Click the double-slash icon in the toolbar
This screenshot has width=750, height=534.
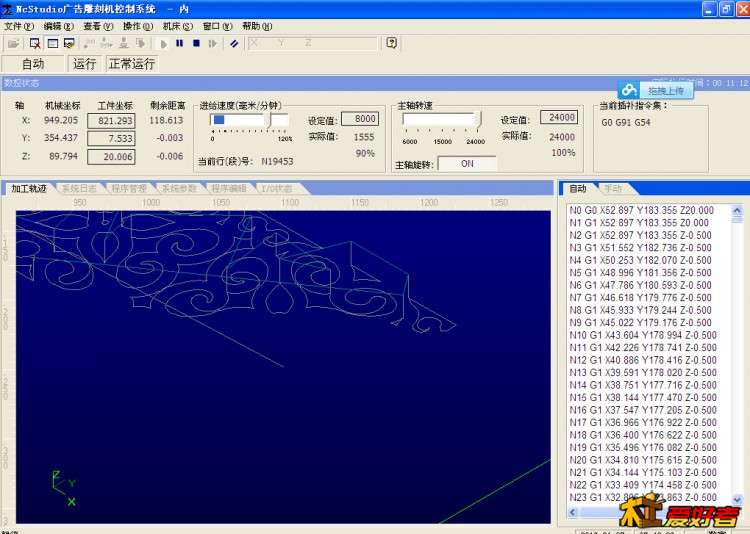tap(233, 43)
